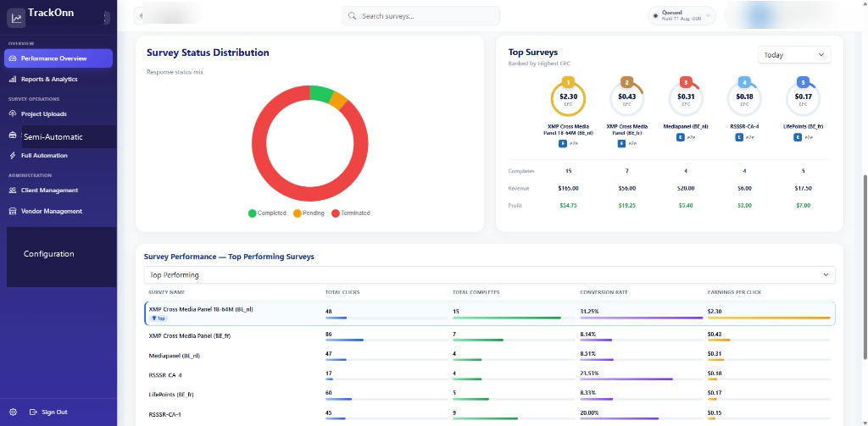Viewport: 868px width, 426px height.
Task: Click the TOTAL CLICKS column header
Action: pyautogui.click(x=342, y=292)
